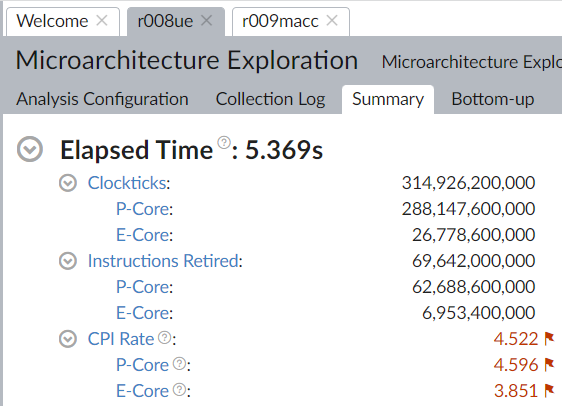Click the red flag beside 3.851
This screenshot has width=562, height=406.
(549, 391)
